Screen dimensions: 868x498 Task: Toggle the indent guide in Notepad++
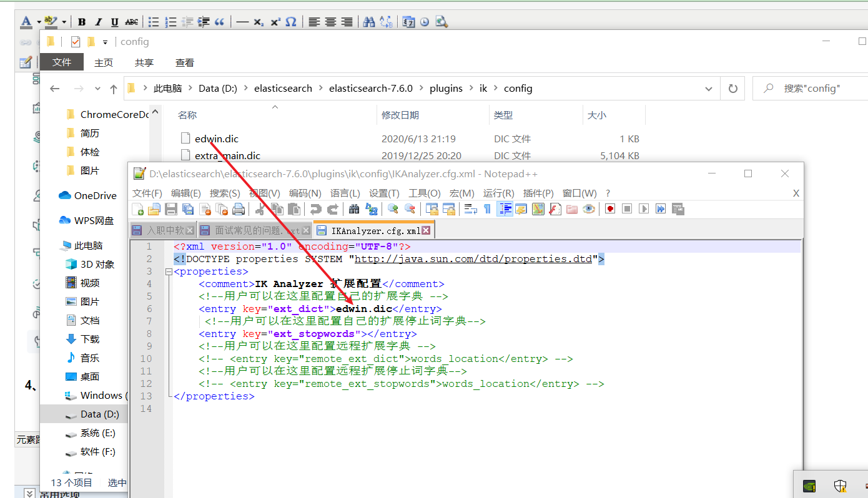505,209
